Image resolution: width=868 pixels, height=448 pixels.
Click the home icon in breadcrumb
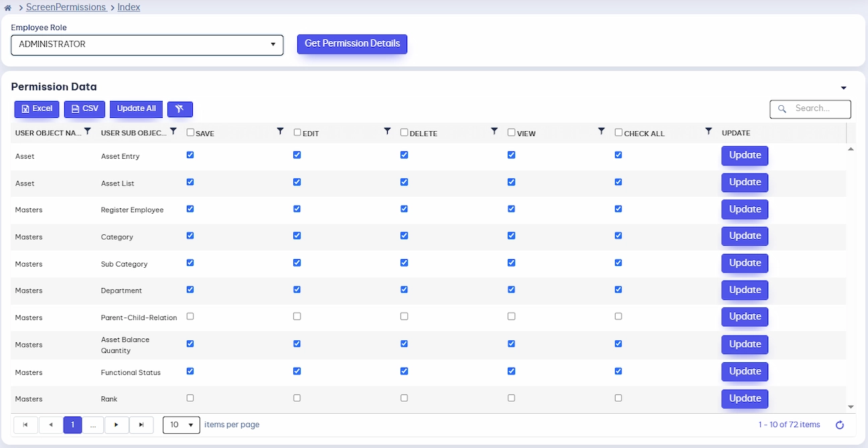pos(8,7)
